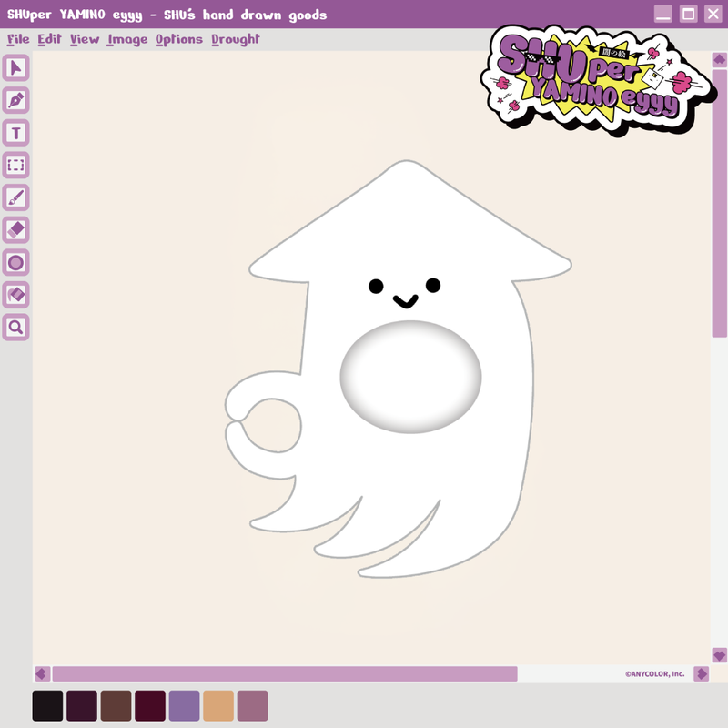Select the arrow pointer tool

(x=14, y=66)
